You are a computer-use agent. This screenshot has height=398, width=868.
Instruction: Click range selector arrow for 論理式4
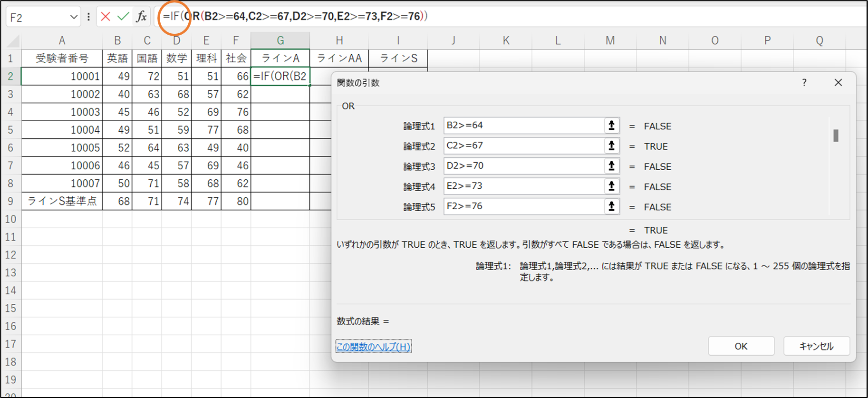tap(611, 186)
